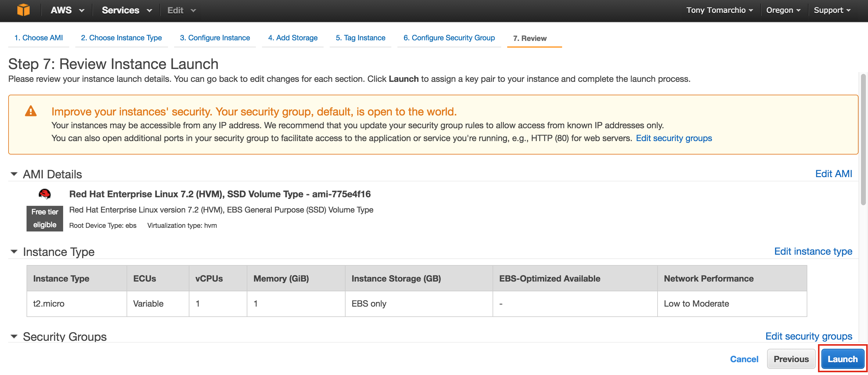Go to step 4 Add Storage tab
Screen dimensions: 868x375
coord(292,38)
